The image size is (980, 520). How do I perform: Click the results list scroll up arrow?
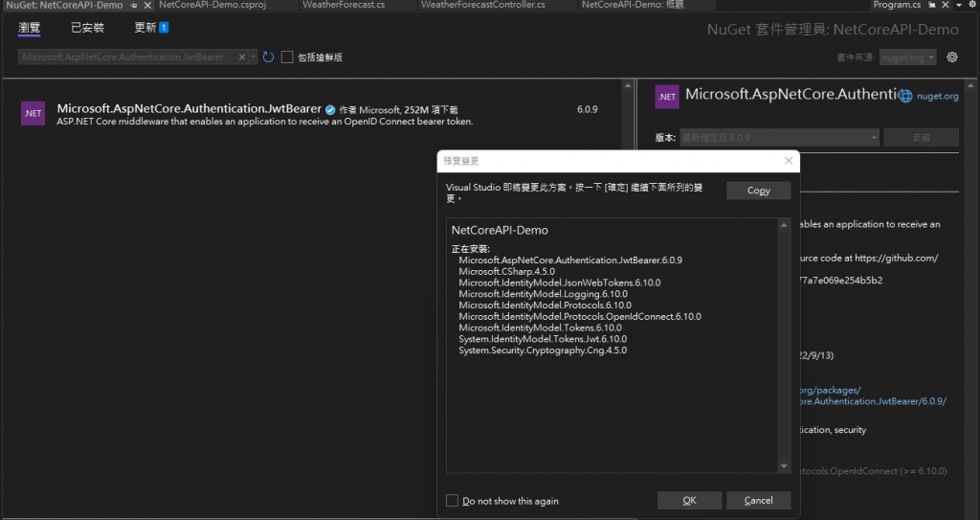click(628, 86)
